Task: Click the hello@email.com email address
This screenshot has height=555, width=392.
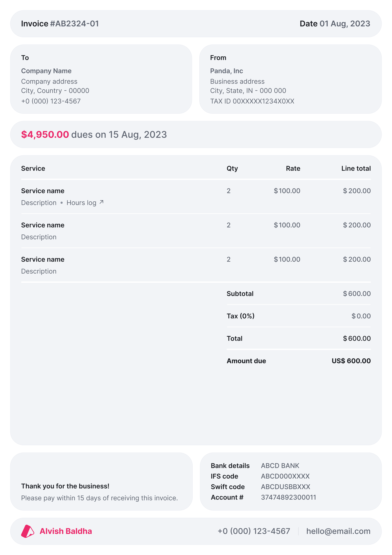Action: click(x=338, y=531)
